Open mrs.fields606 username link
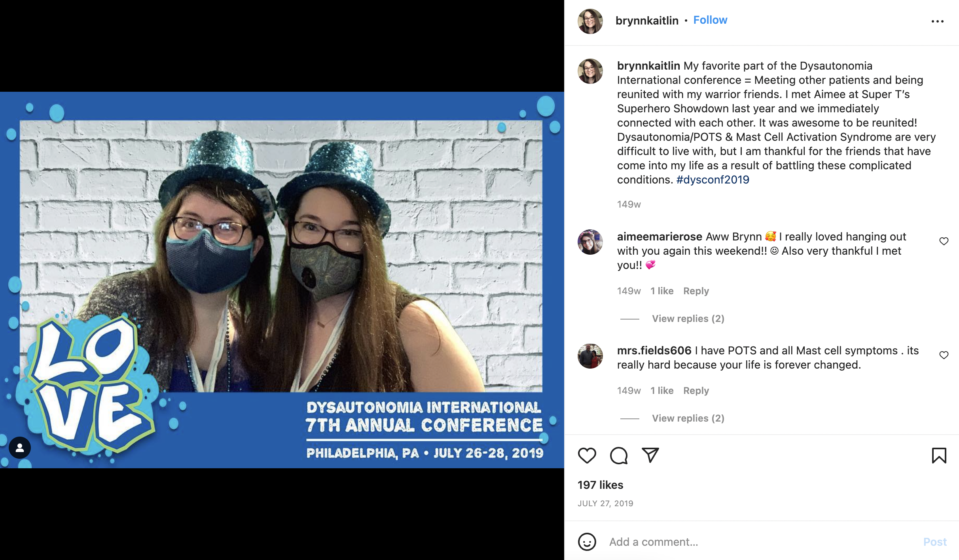This screenshot has width=959, height=560. pos(654,350)
